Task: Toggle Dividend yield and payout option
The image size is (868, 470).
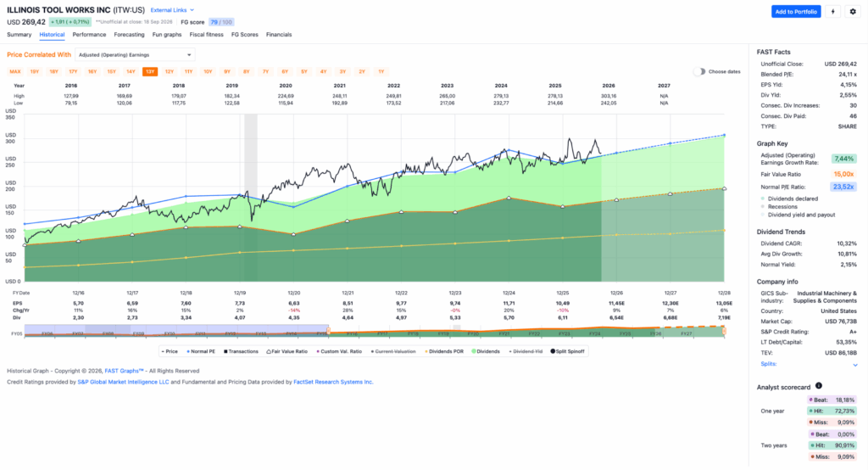Action: click(x=798, y=215)
